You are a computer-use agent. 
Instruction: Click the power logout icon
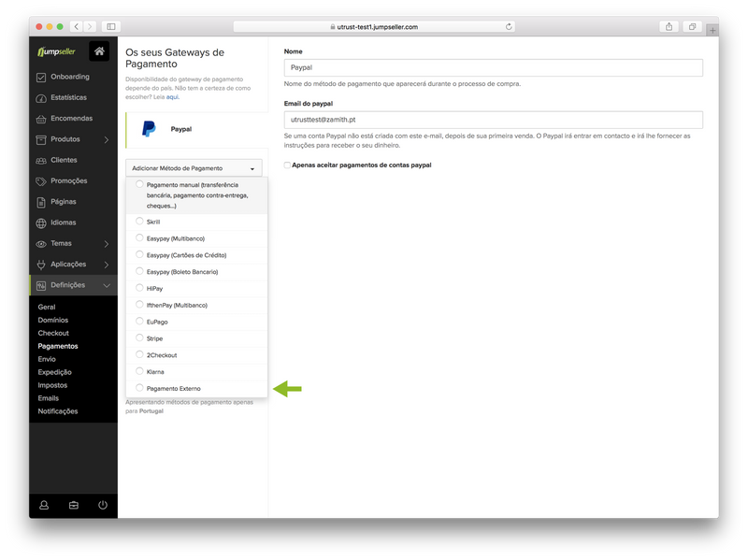pos(103,505)
